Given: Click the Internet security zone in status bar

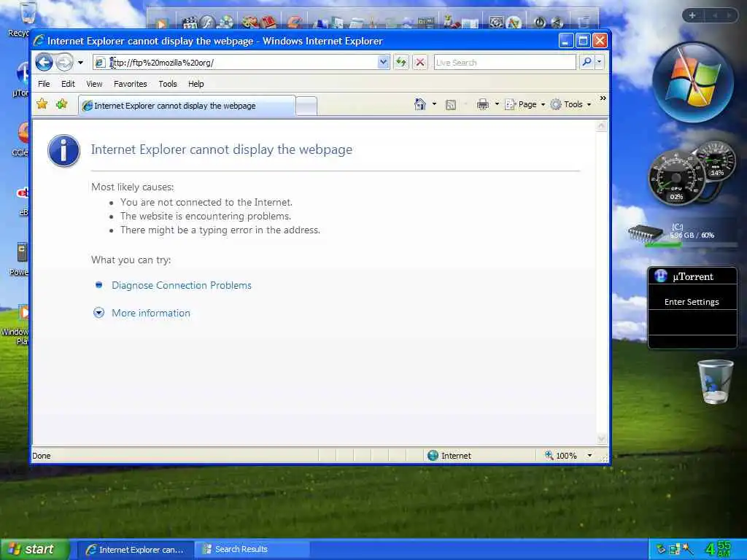Looking at the screenshot, I should [x=449, y=456].
